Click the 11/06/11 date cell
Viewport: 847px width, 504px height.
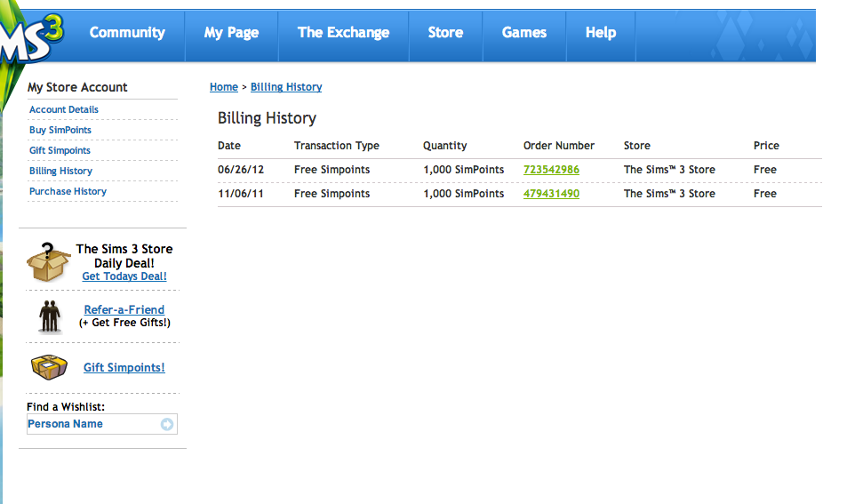click(241, 194)
